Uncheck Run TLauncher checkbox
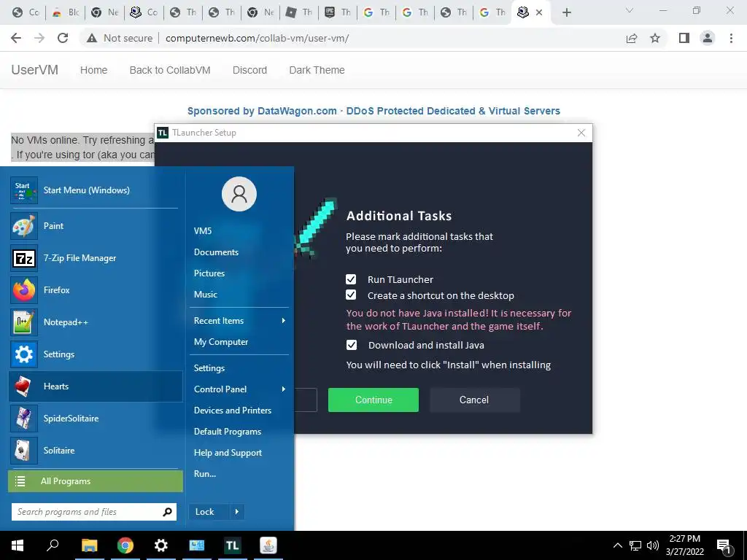 [351, 279]
